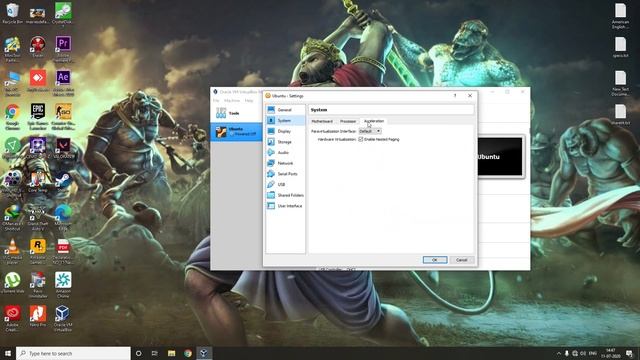Image resolution: width=640 pixels, height=360 pixels.
Task: Open the Windows Start menu
Action: click(8, 353)
